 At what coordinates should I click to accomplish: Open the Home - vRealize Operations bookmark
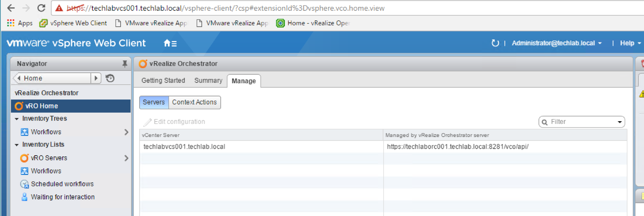click(x=313, y=23)
